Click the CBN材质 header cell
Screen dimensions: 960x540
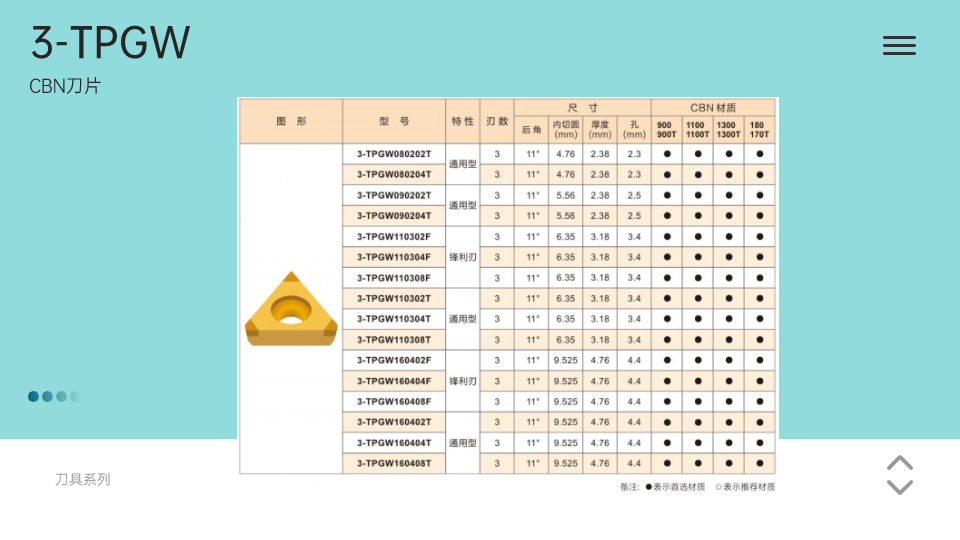[713, 107]
